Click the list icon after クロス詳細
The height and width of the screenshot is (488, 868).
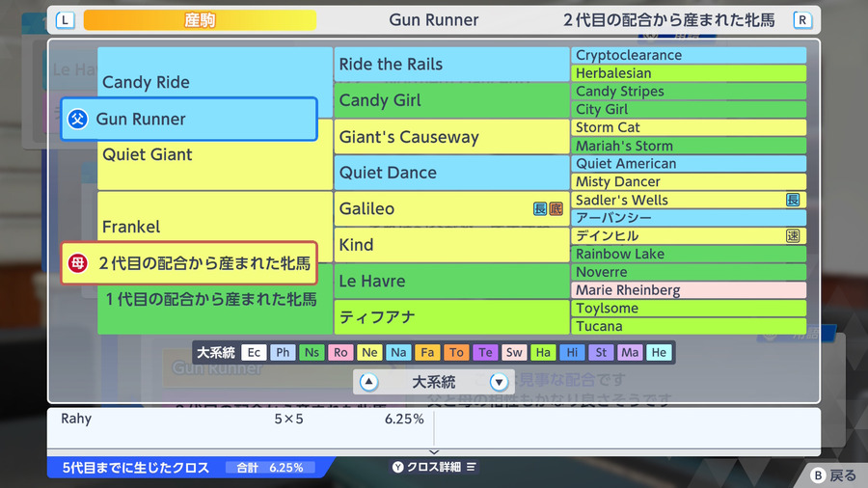[471, 467]
